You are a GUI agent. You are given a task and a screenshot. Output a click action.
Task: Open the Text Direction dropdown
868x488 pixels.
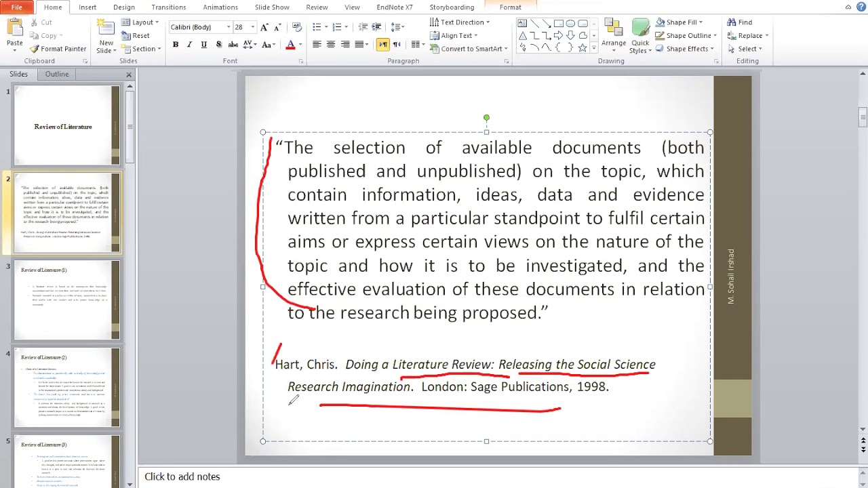pos(460,22)
